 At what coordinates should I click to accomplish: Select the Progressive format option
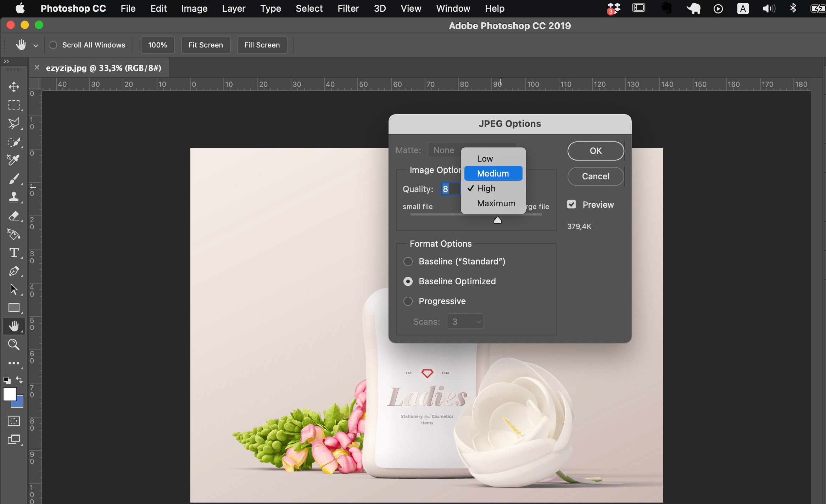click(x=408, y=301)
